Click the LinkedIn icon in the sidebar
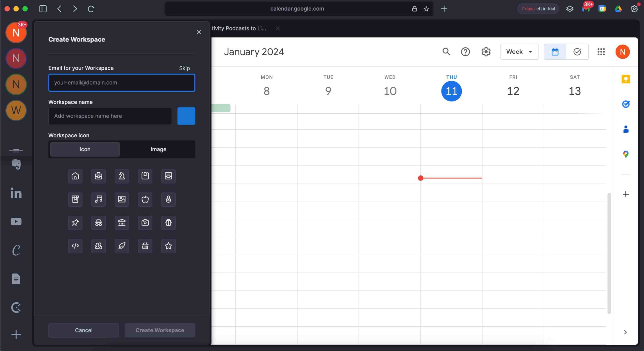Screen dimensions: 644x351 point(16,193)
